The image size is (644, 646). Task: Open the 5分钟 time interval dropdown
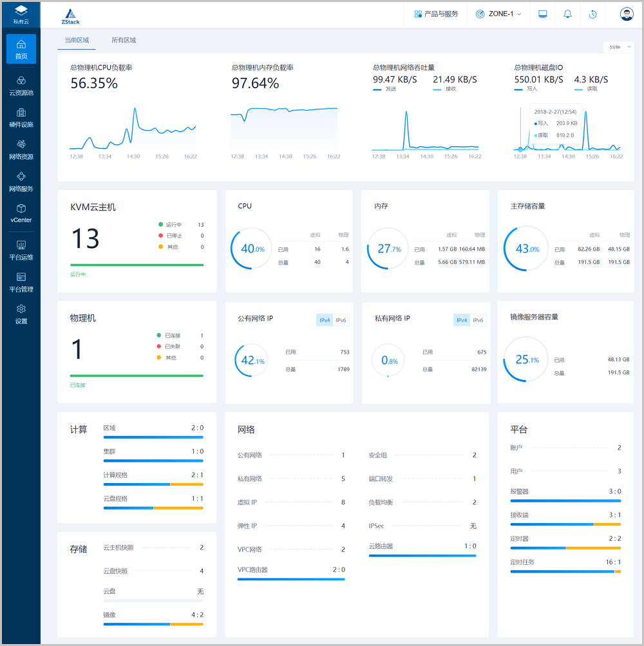pos(619,46)
